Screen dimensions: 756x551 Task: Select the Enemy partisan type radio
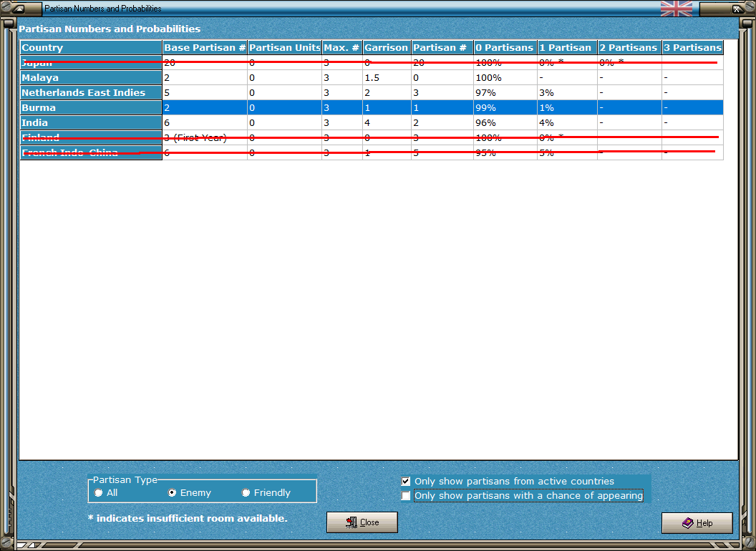tap(172, 492)
